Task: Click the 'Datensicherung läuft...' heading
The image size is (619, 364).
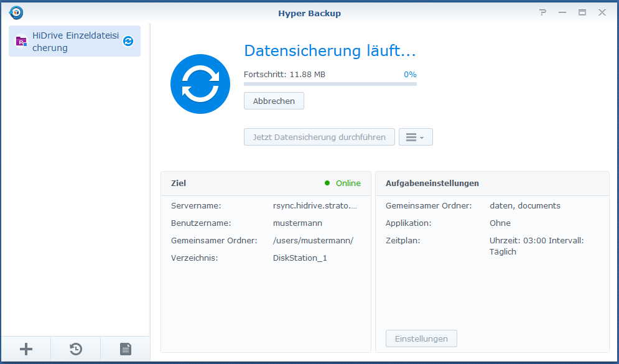Action: [x=330, y=51]
